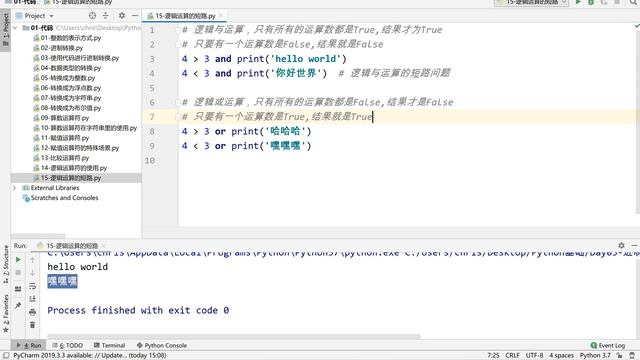Close the Run panel tab
This screenshot has height=360, width=640.
click(x=103, y=246)
